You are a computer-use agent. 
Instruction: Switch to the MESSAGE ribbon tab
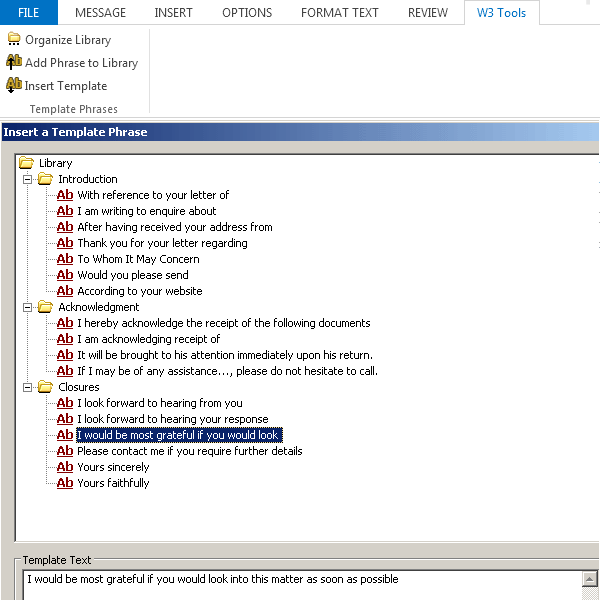point(100,13)
